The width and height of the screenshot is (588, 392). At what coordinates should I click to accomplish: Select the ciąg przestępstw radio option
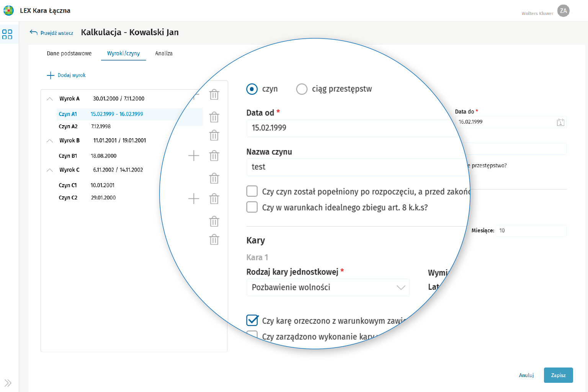[x=302, y=89]
